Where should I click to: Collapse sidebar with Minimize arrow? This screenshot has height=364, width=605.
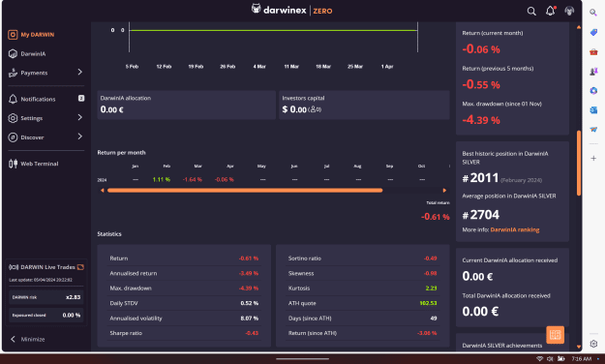[13, 339]
